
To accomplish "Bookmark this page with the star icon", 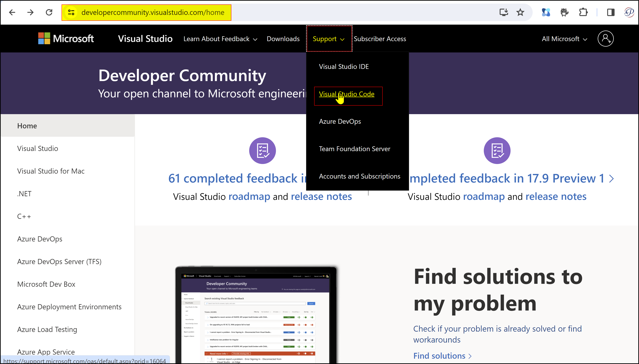I will click(x=520, y=12).
